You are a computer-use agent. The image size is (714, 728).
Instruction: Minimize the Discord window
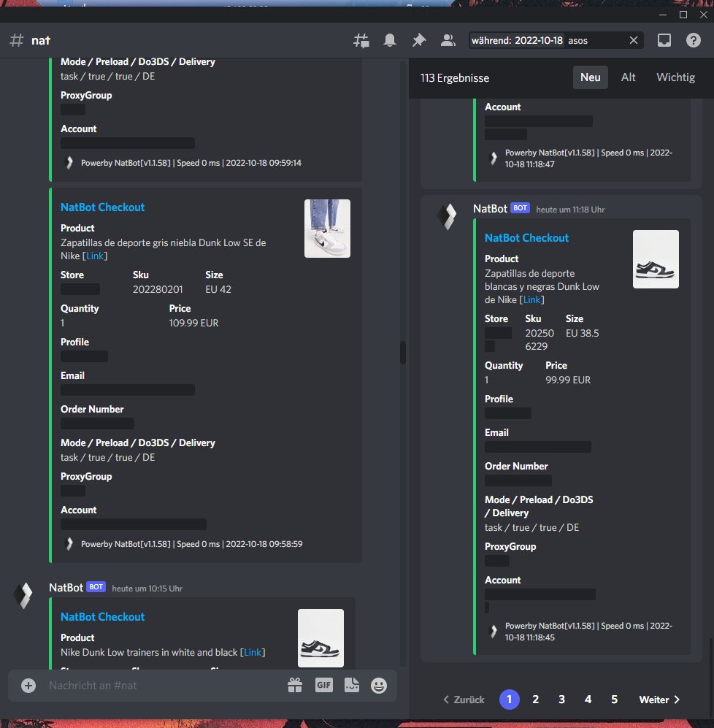(662, 15)
